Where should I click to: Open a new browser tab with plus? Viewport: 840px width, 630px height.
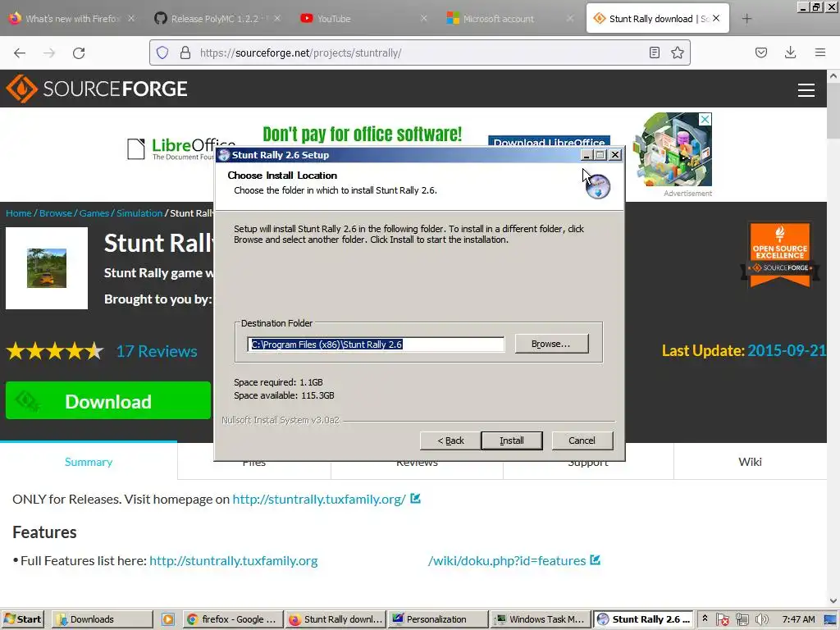click(x=746, y=19)
